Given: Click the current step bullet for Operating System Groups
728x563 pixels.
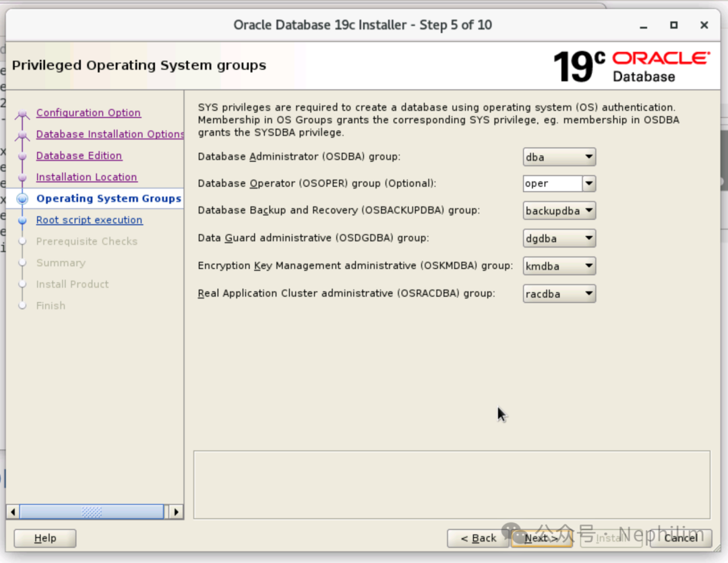Looking at the screenshot, I should [x=22, y=199].
